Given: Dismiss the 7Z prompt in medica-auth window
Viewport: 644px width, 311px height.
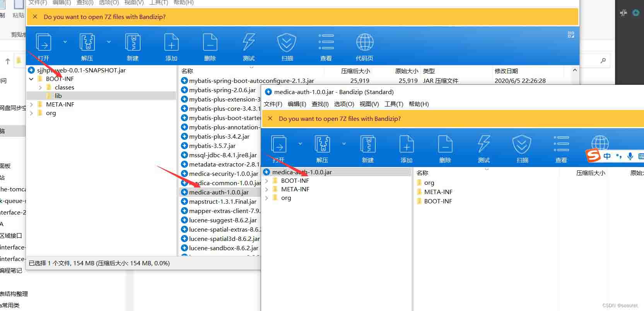Looking at the screenshot, I should click(270, 119).
